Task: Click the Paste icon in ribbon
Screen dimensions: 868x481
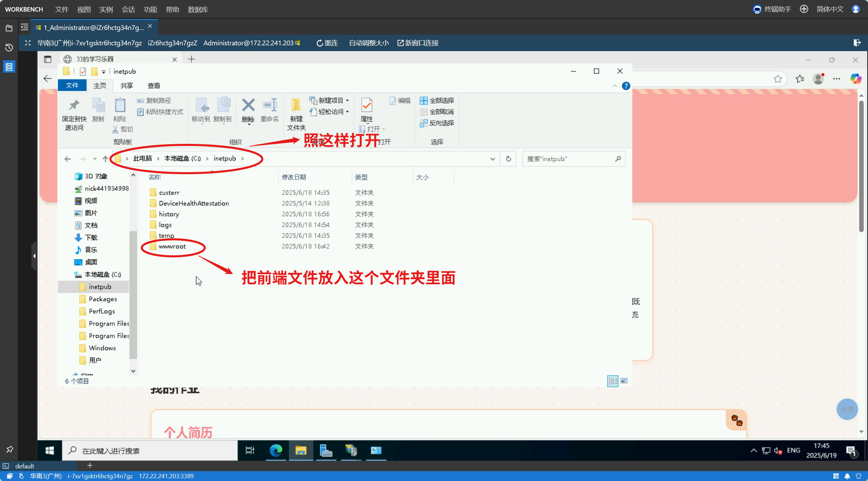Action: tap(120, 105)
